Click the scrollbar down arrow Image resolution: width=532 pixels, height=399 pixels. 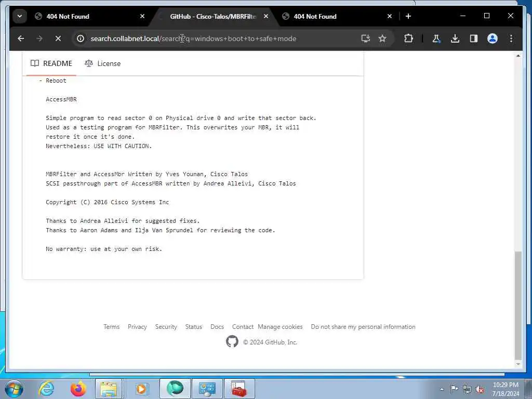518,364
